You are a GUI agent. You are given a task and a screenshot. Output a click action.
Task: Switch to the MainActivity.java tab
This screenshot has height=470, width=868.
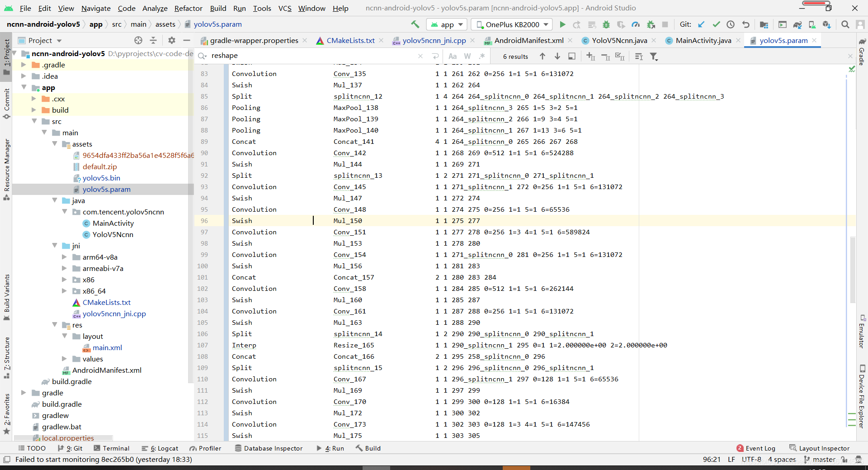click(703, 40)
